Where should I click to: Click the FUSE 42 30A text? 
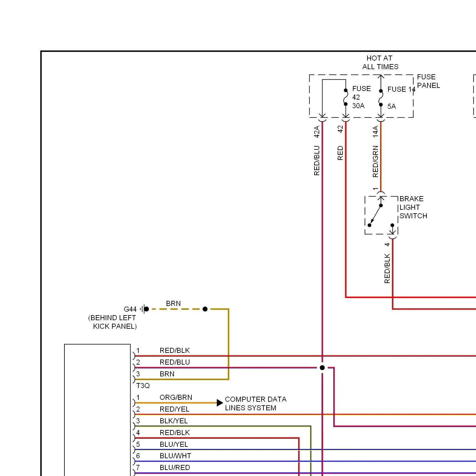[x=361, y=97]
